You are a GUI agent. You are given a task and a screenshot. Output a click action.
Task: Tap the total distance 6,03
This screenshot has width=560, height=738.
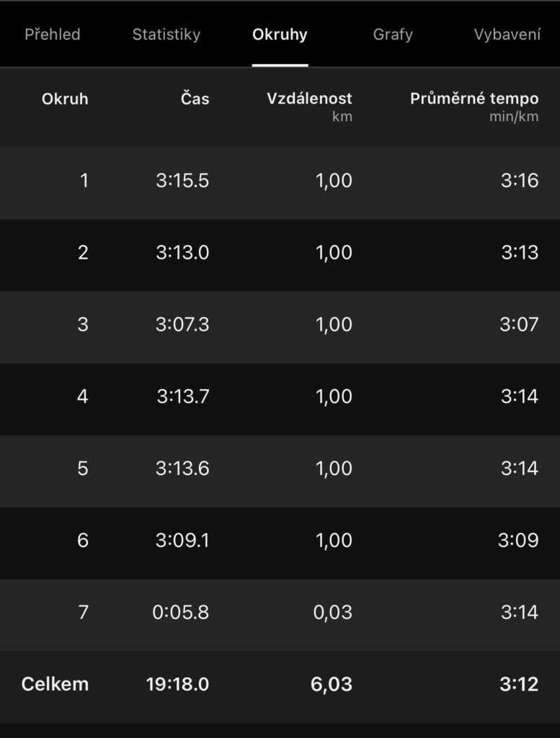pyautogui.click(x=332, y=684)
